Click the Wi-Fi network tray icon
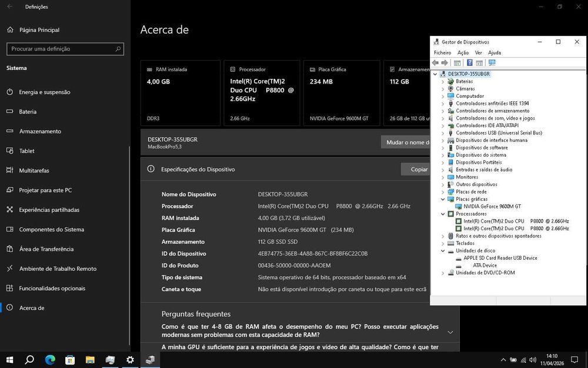 (x=523, y=360)
